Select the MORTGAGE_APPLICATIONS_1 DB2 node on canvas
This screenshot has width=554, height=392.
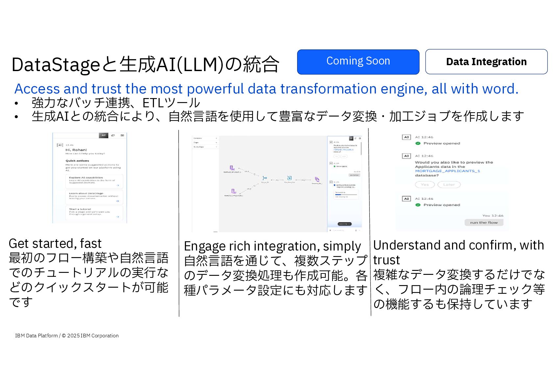(x=234, y=192)
